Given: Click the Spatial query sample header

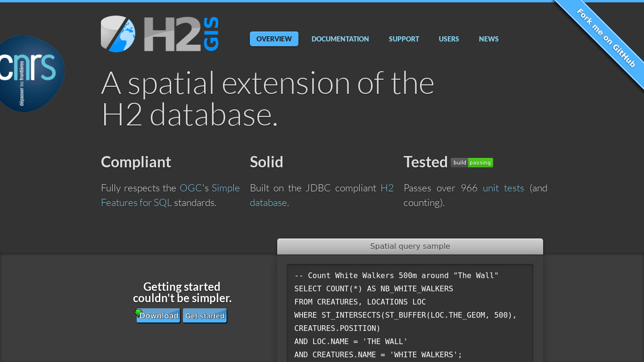Looking at the screenshot, I should (x=410, y=247).
